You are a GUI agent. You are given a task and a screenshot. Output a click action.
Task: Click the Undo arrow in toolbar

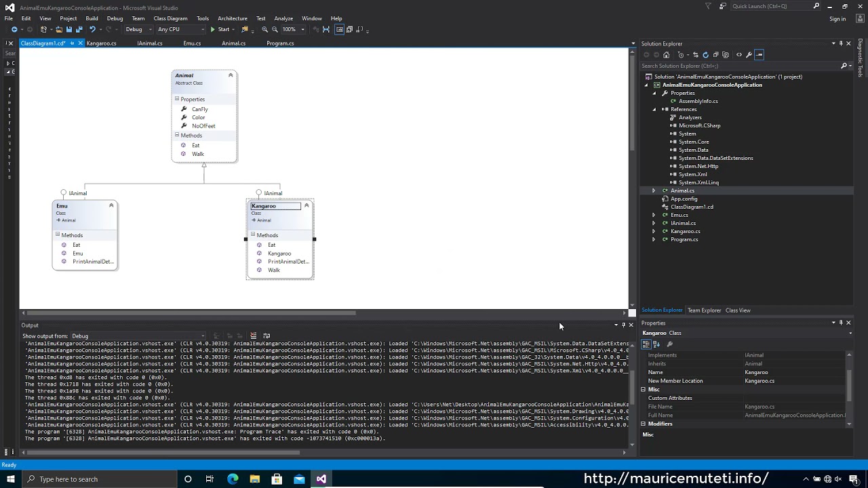[x=92, y=29]
